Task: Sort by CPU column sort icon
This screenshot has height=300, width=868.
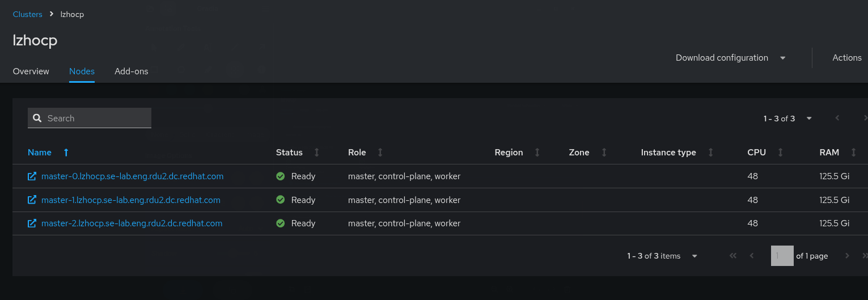Action: tap(781, 153)
